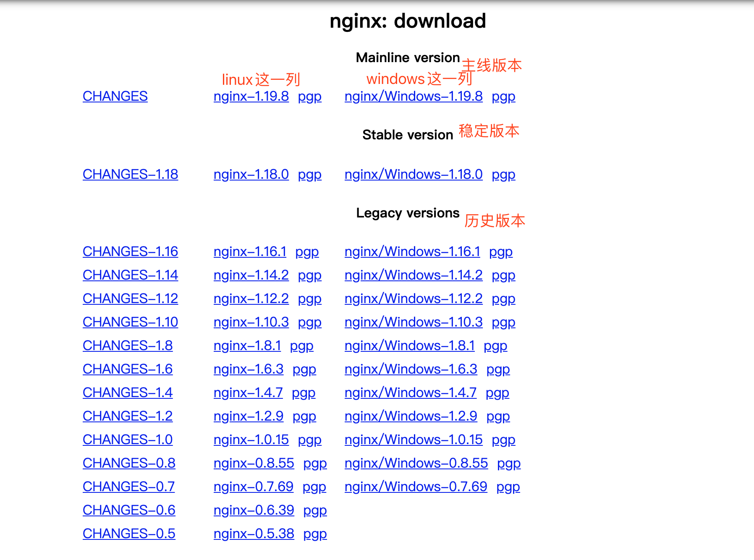Open pgp for nginx/Windows-1.18.0

(504, 175)
